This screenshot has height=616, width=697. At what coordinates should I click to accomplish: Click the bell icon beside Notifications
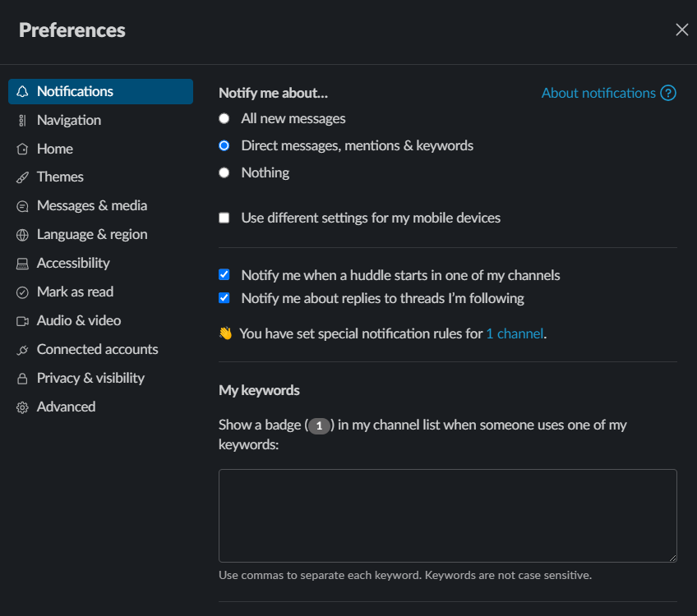coord(22,91)
